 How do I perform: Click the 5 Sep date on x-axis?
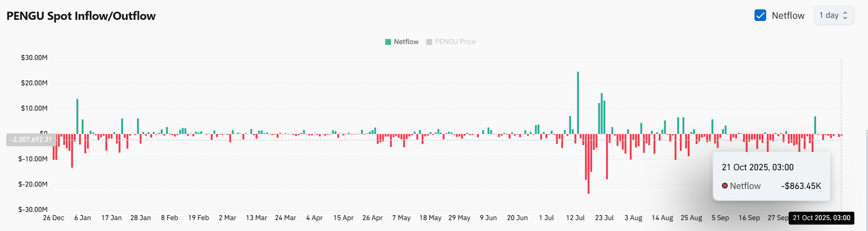(x=720, y=218)
